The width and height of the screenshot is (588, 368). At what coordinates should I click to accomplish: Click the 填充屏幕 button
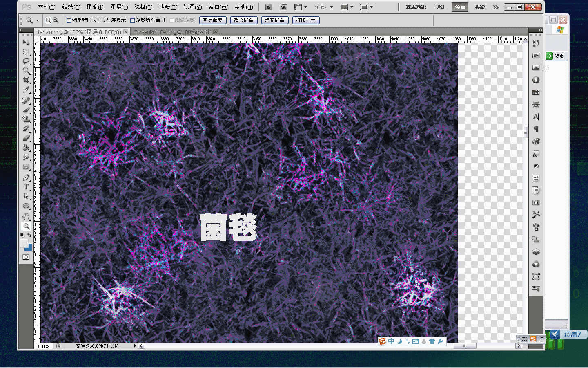[x=275, y=20]
